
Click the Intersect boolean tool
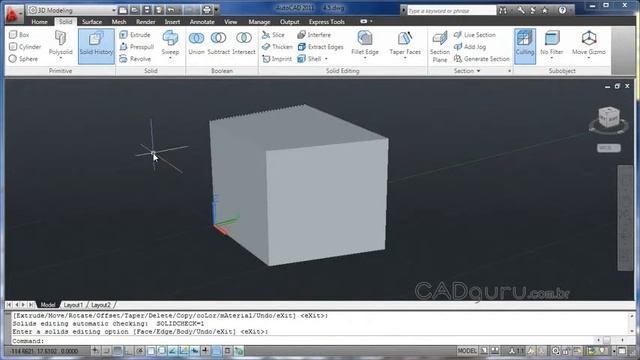coord(244,43)
